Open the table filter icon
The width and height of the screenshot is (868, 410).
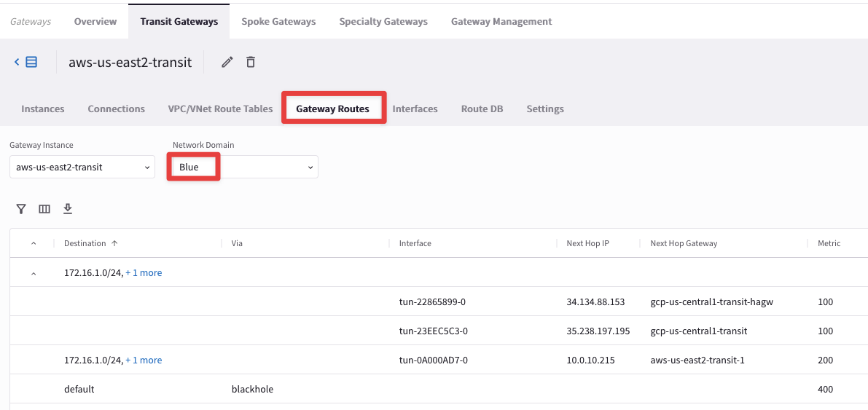pyautogui.click(x=21, y=209)
